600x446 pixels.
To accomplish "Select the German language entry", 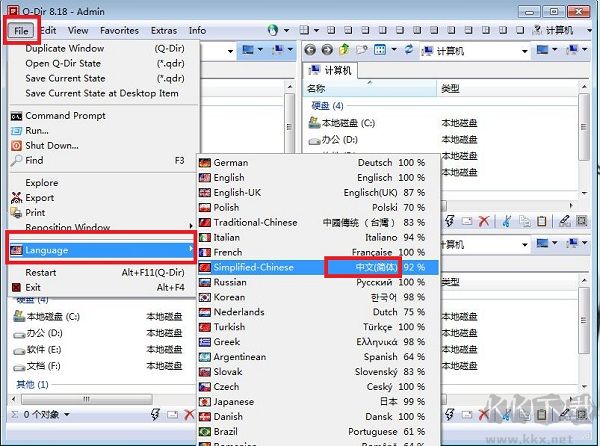I will pos(318,163).
